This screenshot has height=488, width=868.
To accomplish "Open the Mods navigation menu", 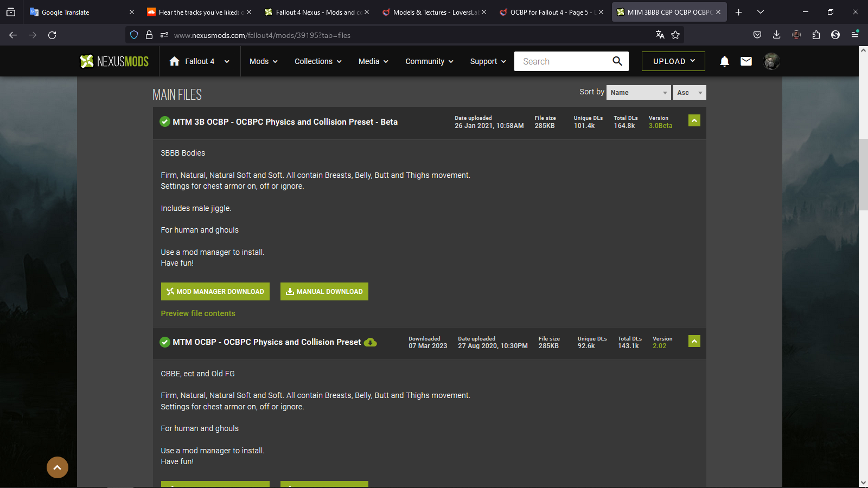I will click(x=264, y=62).
